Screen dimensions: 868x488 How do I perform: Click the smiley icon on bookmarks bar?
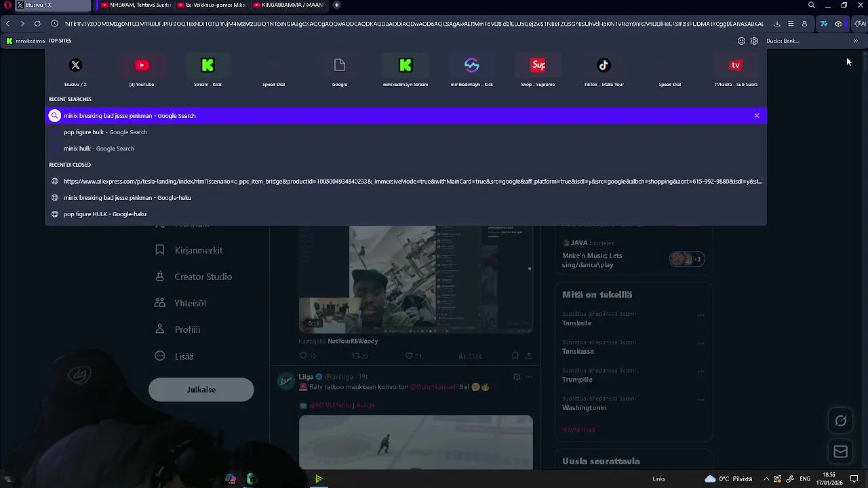point(741,41)
